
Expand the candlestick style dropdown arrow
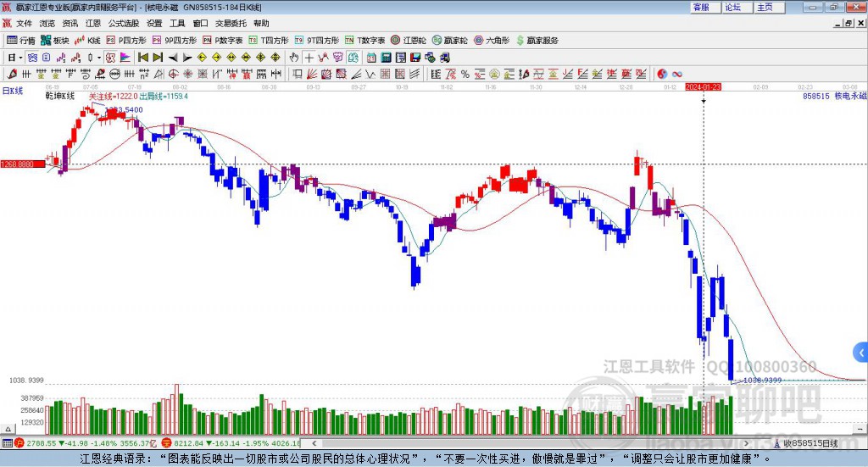99,58
